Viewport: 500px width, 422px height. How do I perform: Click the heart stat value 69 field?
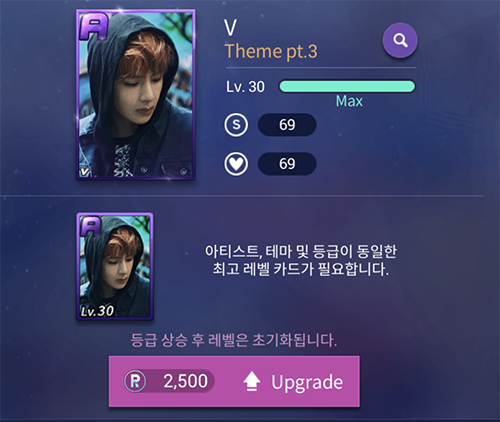coord(287,164)
